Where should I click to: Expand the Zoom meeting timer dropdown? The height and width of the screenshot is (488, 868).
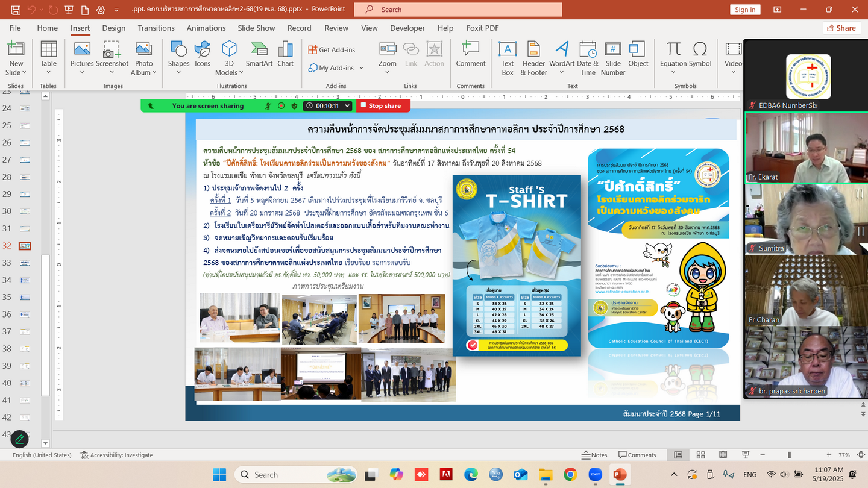pos(347,106)
